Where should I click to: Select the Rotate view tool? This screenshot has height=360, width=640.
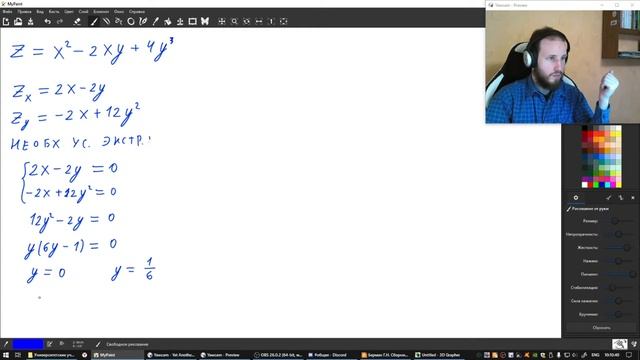coord(247,21)
